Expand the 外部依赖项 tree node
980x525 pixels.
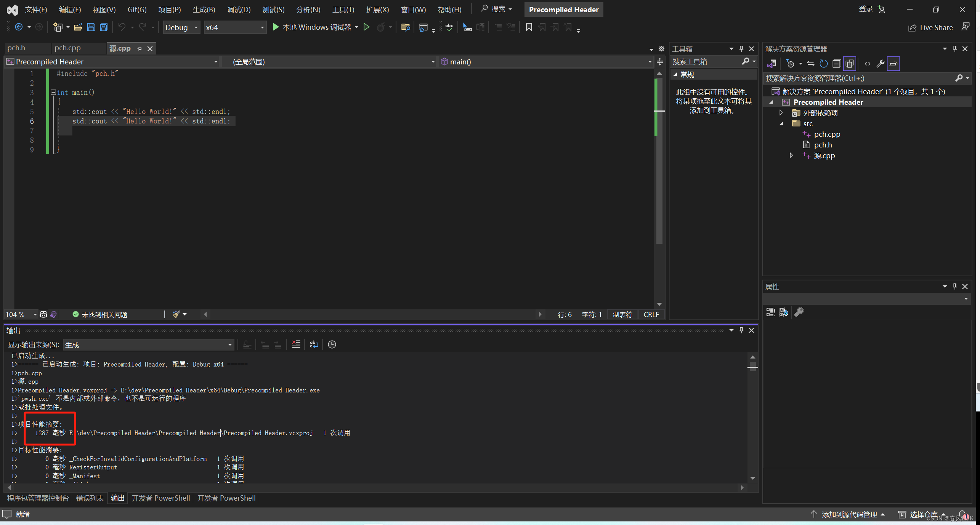781,113
